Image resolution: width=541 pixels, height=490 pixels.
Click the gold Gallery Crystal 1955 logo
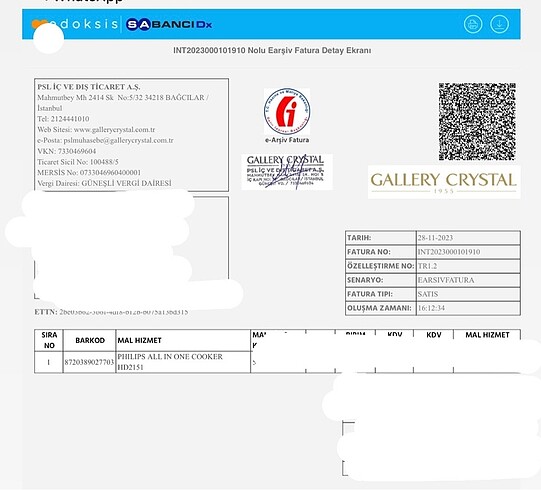(444, 182)
